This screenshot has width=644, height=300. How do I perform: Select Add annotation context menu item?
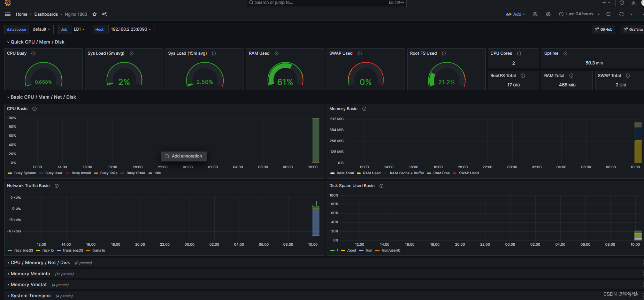[184, 156]
